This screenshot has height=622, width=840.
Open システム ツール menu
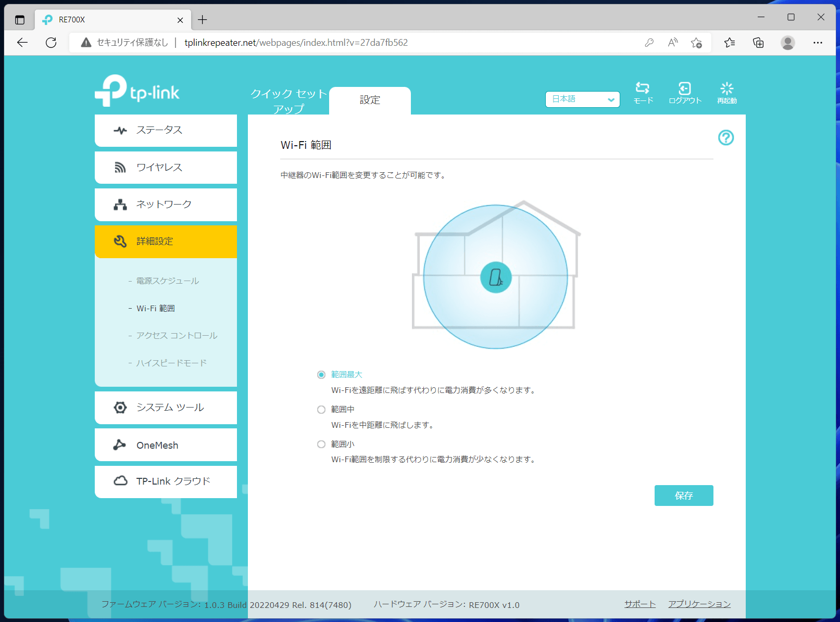click(166, 408)
